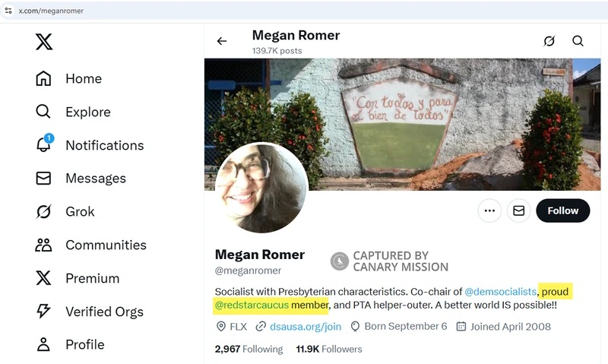This screenshot has height=364, width=608.
Task: Select Explore in the sidebar
Action: tap(87, 112)
